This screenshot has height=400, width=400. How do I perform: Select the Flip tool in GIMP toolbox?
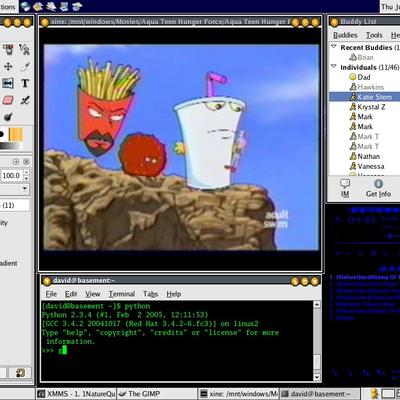point(8,83)
